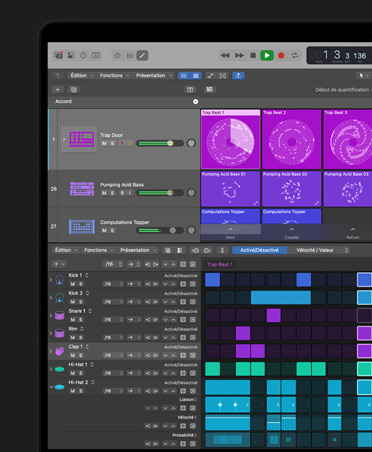Image resolution: width=372 pixels, height=452 pixels.
Task: Click the Pumping Acid Bass track icon
Action: 82,189
